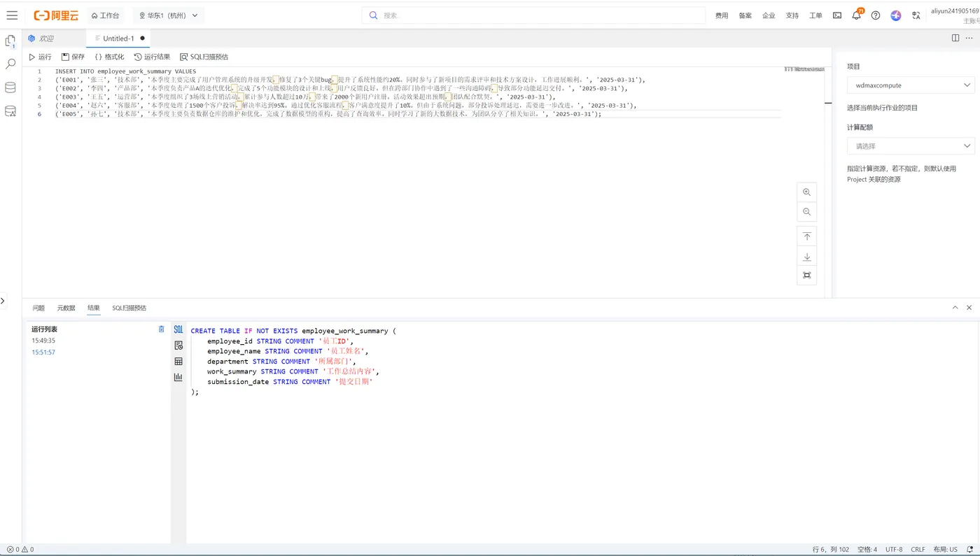Image resolution: width=980 pixels, height=556 pixels.
Task: Save the current file
Action: (73, 57)
